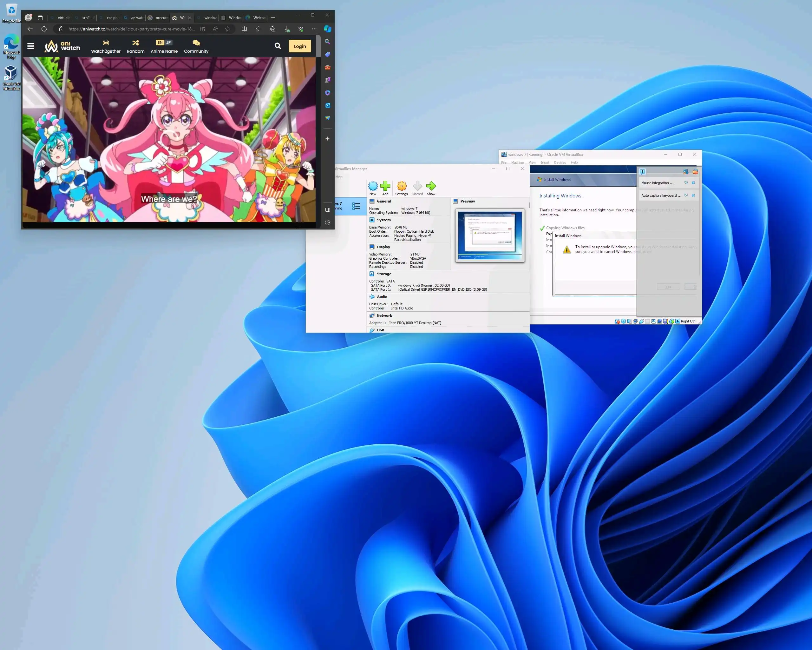This screenshot has width=812, height=650.
Task: Click the Show VM arrow icon
Action: click(x=431, y=186)
